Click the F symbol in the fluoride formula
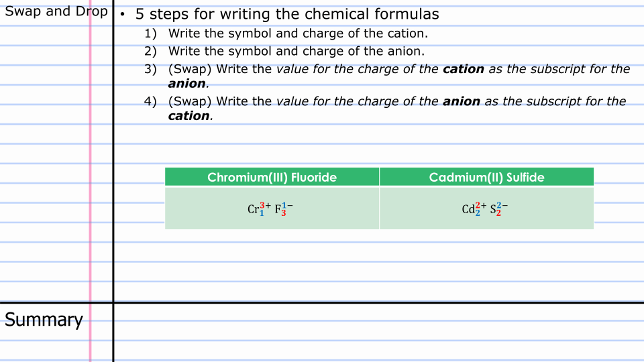644x362 pixels. click(278, 209)
